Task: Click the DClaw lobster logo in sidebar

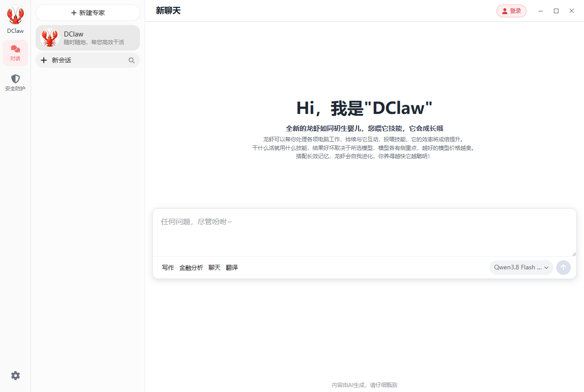Action: (15, 15)
